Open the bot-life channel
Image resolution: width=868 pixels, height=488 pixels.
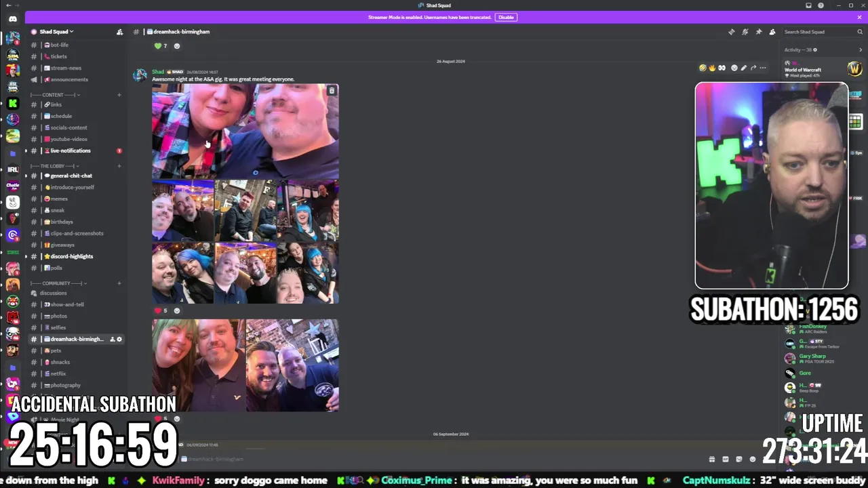pyautogui.click(x=76, y=45)
